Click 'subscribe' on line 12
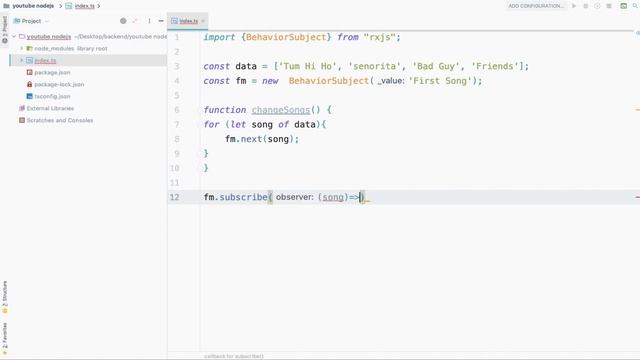The width and height of the screenshot is (640, 360). tap(243, 197)
